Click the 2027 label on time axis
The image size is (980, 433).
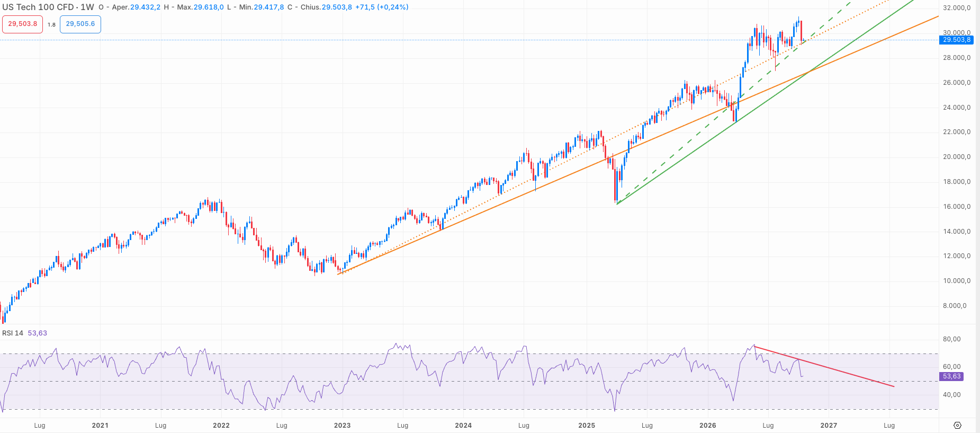pos(829,426)
